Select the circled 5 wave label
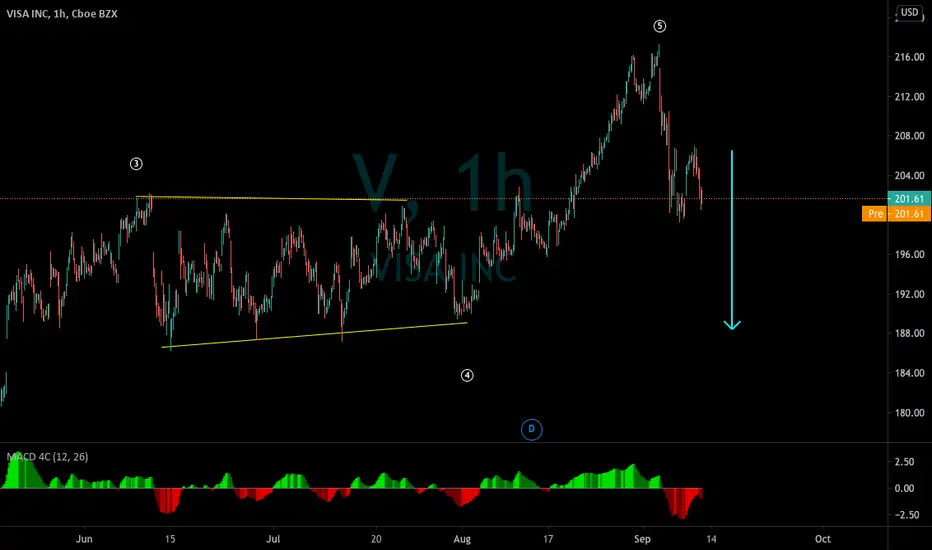This screenshot has width=932, height=550. (x=659, y=26)
